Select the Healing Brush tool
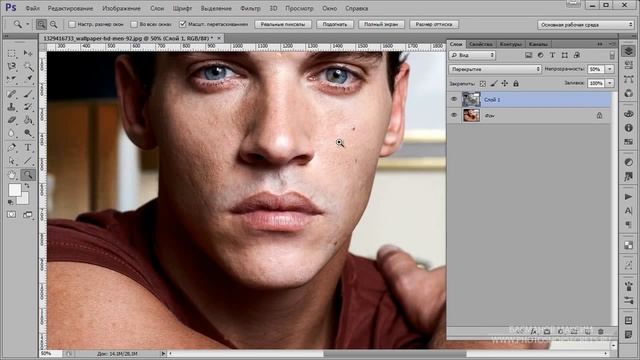The width and height of the screenshot is (640, 360). pyautogui.click(x=11, y=94)
